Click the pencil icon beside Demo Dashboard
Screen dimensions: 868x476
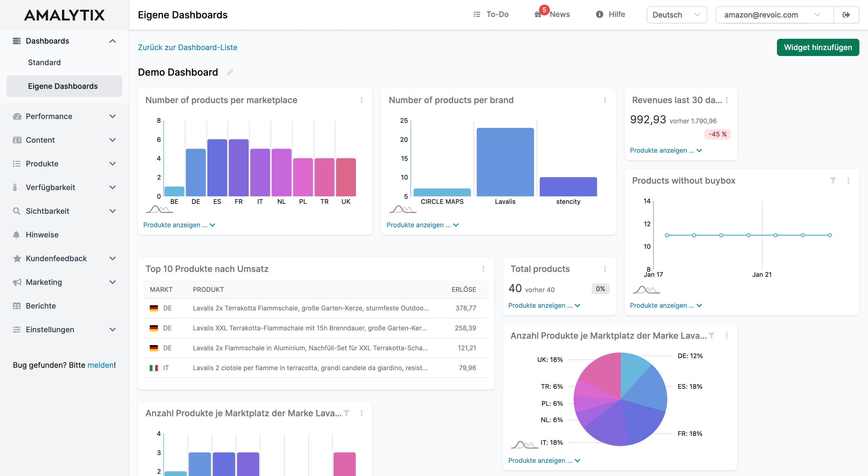[x=230, y=72]
